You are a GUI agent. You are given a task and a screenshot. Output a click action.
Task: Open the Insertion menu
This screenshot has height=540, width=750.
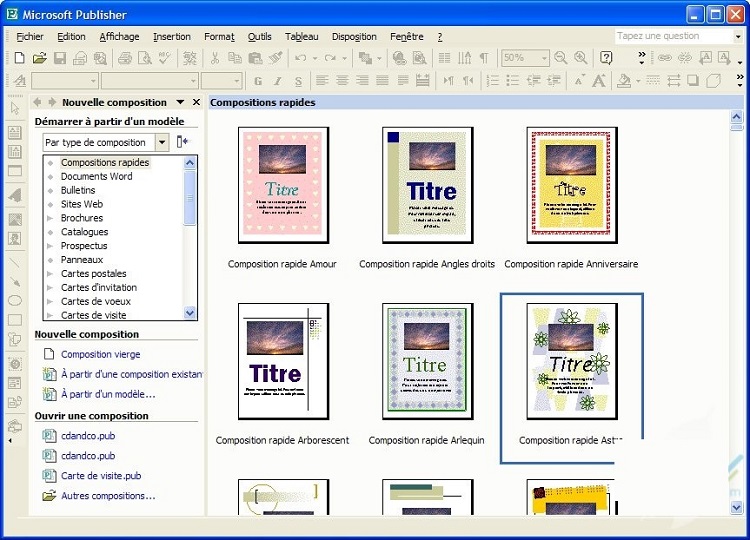point(172,37)
